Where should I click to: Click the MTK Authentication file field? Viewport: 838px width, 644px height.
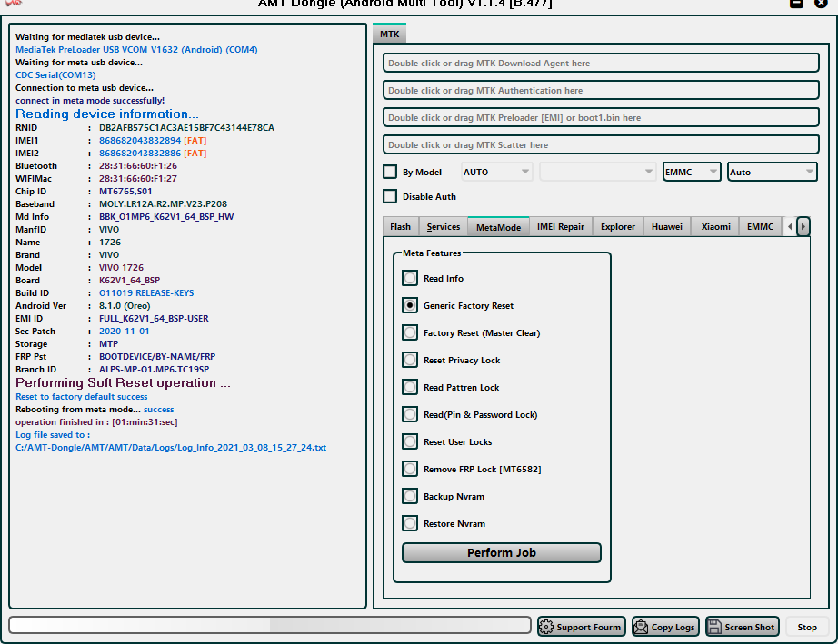click(601, 90)
